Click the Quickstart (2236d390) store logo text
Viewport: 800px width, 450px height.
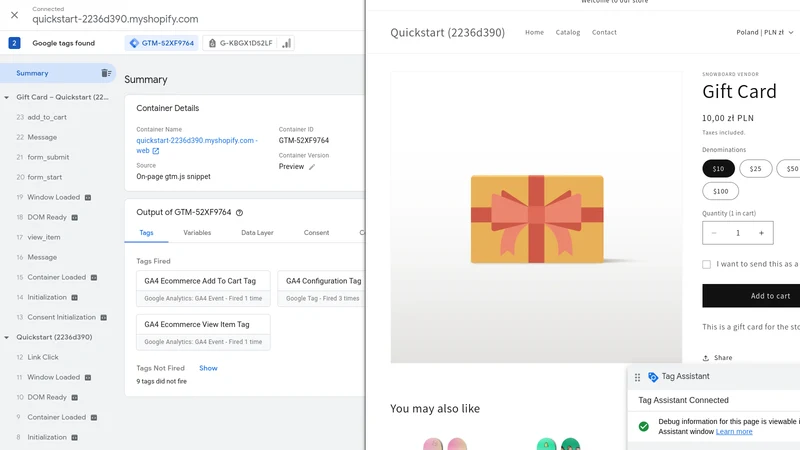click(447, 33)
